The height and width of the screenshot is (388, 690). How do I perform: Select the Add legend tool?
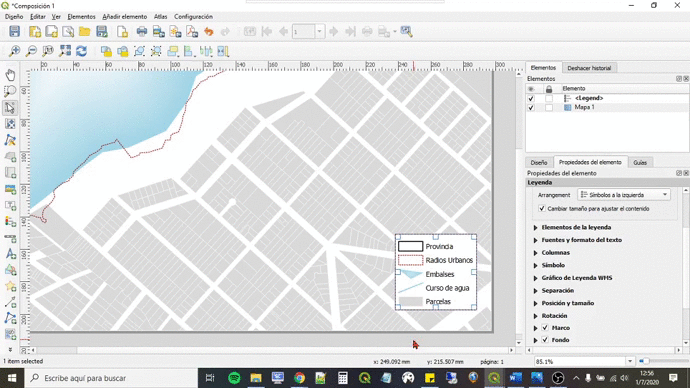(x=10, y=221)
